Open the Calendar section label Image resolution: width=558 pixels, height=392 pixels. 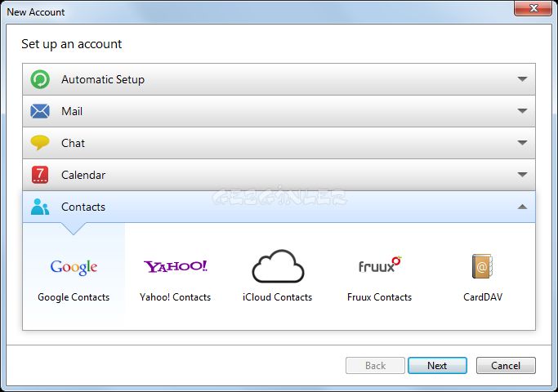[x=83, y=175]
